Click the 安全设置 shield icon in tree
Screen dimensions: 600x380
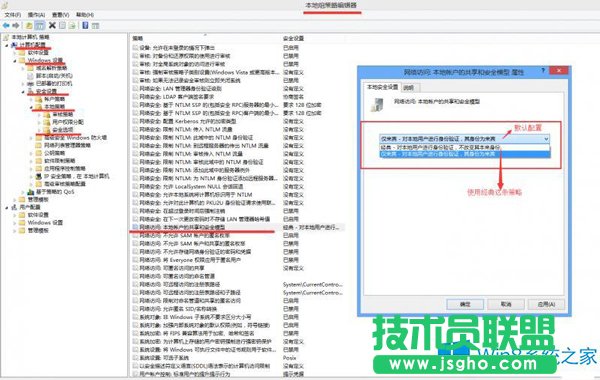pyautogui.click(x=31, y=91)
